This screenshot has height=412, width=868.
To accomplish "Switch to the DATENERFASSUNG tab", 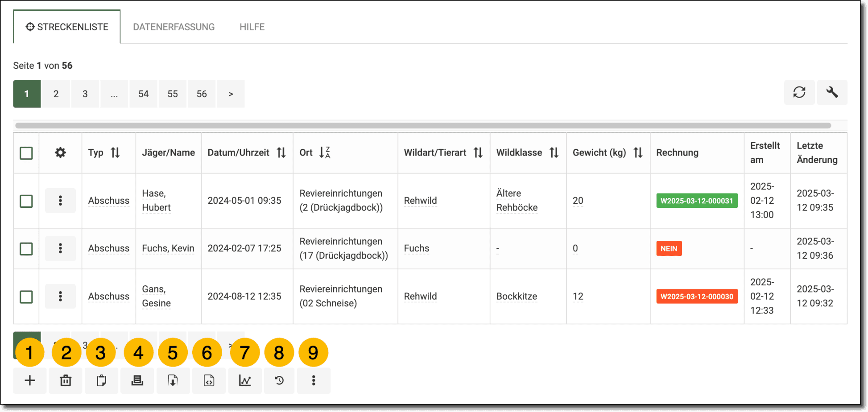I will [174, 27].
